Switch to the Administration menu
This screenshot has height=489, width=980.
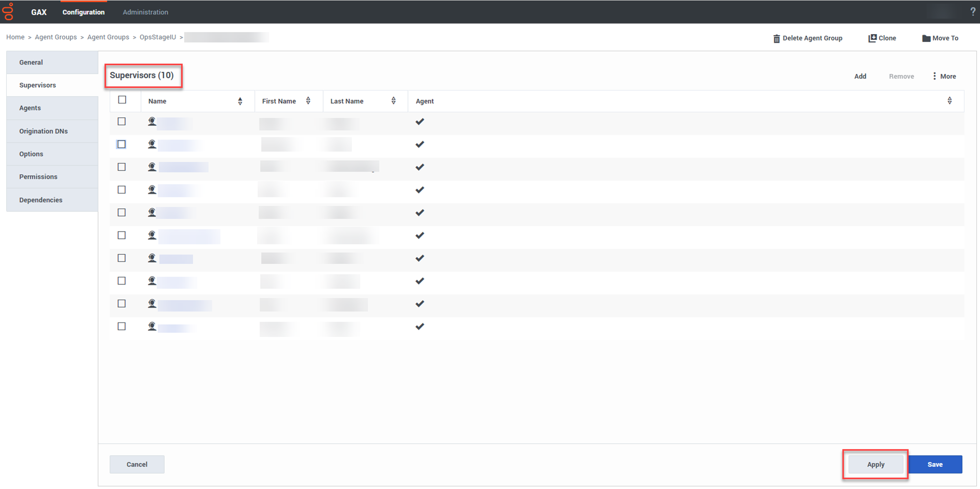pyautogui.click(x=145, y=12)
